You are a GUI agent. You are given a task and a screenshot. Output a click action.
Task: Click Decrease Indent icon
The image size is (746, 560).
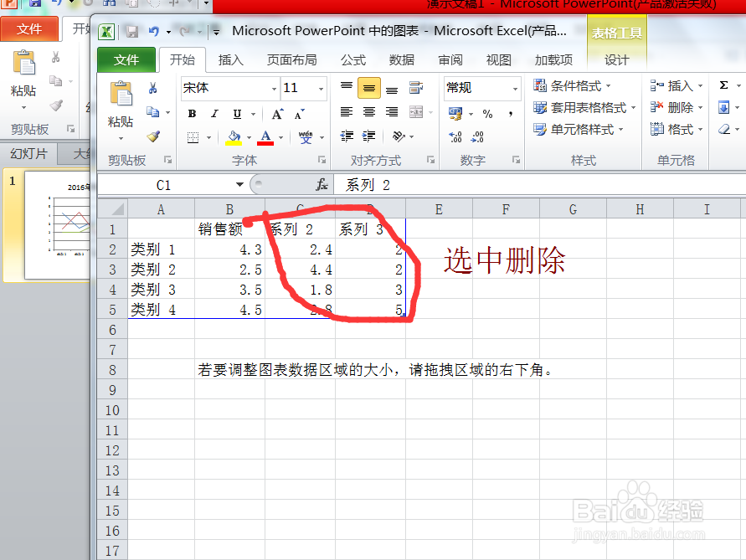(x=347, y=136)
